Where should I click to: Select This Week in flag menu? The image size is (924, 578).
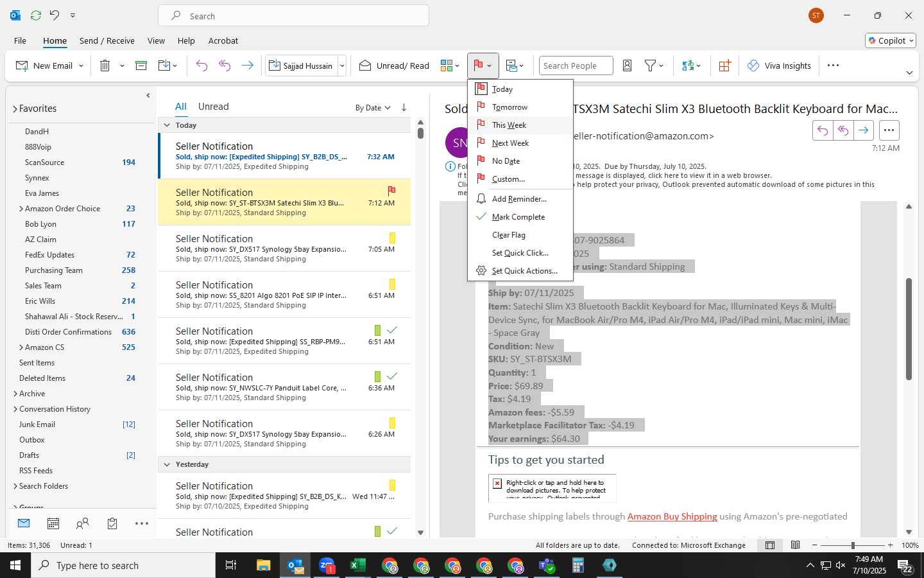coord(520,125)
